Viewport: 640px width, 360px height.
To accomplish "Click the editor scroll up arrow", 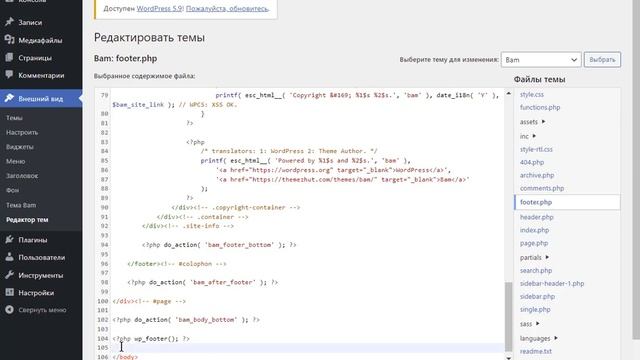I will click(x=508, y=93).
